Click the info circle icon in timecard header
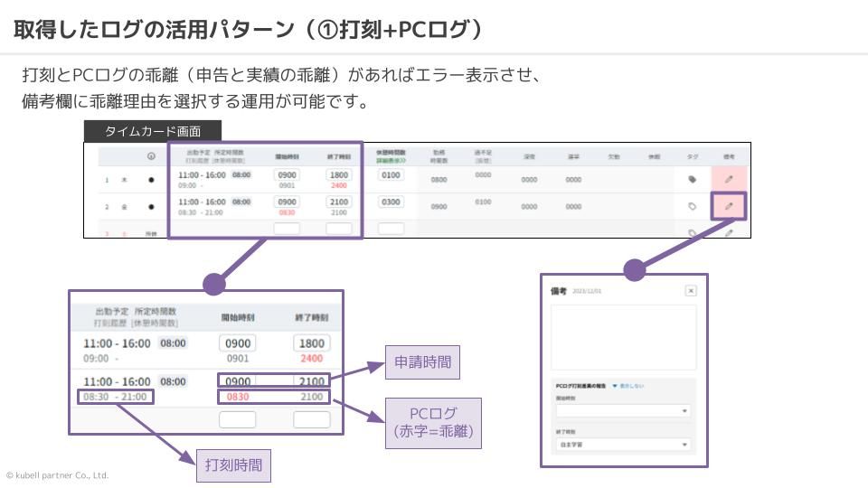This screenshot has height=488, width=868. tap(151, 156)
